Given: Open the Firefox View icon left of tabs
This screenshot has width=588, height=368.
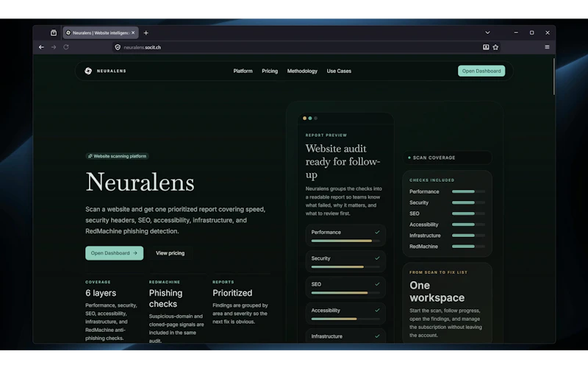Looking at the screenshot, I should tap(54, 32).
